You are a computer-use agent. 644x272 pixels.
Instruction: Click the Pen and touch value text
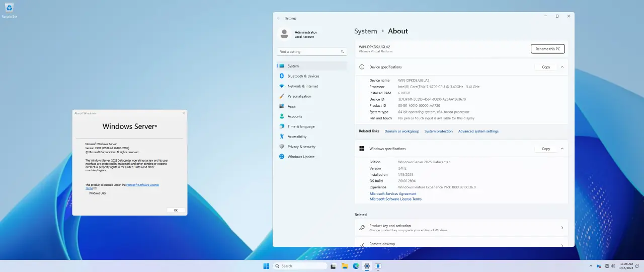(x=436, y=118)
